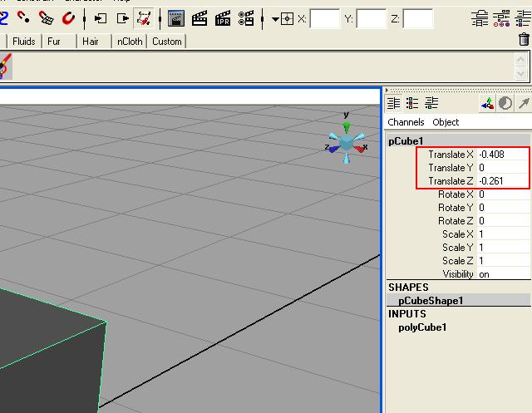
Task: Show Tool Settings sidebar icon
Action: [501, 18]
